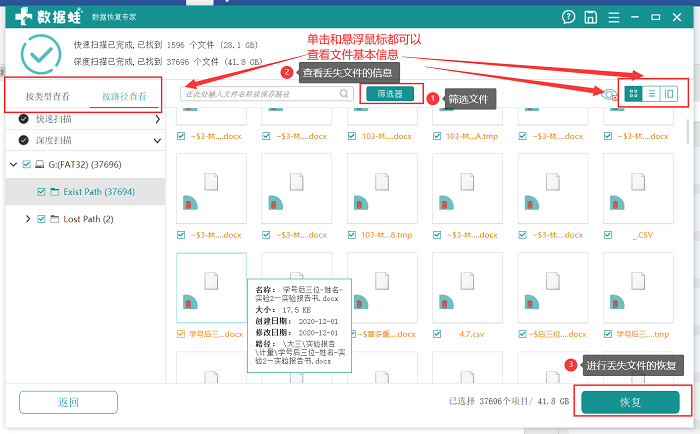Uncheck the G:(FAT32) drive checkbox
700x434 pixels.
[x=27, y=164]
